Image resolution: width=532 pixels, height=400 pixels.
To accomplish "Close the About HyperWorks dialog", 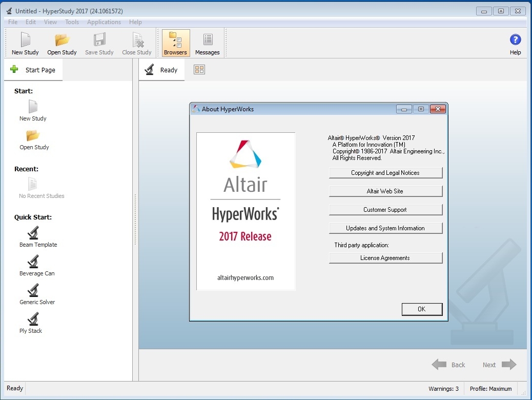I will pos(438,109).
